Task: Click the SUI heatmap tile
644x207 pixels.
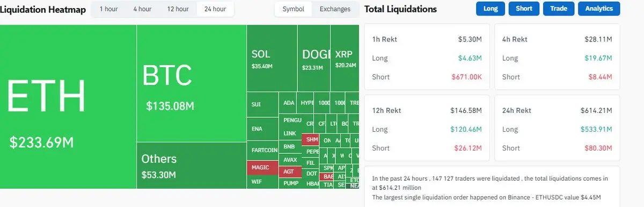Action: point(263,104)
